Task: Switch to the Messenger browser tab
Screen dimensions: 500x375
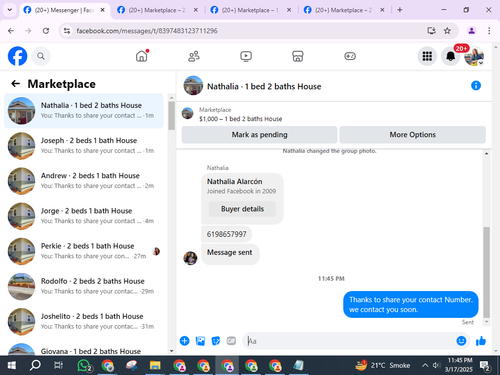Action: pyautogui.click(x=63, y=10)
